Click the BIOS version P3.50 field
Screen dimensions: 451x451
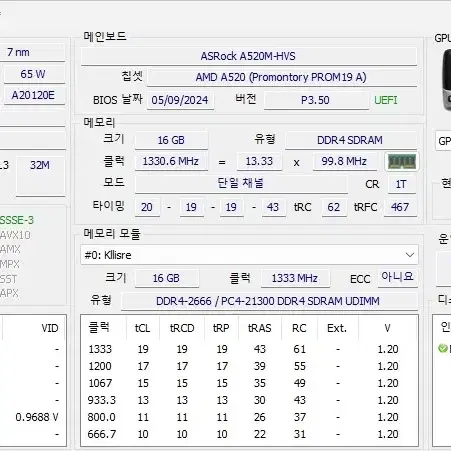click(x=316, y=100)
